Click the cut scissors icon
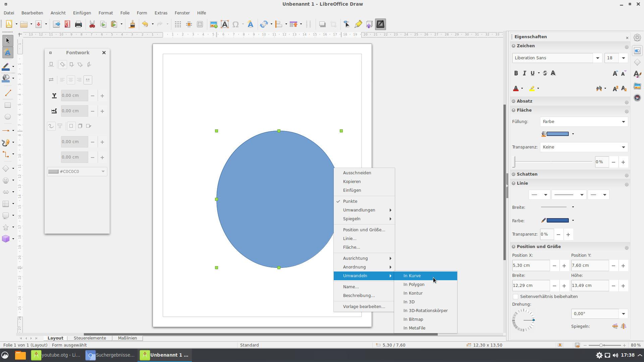This screenshot has width=644, height=362. (92, 24)
